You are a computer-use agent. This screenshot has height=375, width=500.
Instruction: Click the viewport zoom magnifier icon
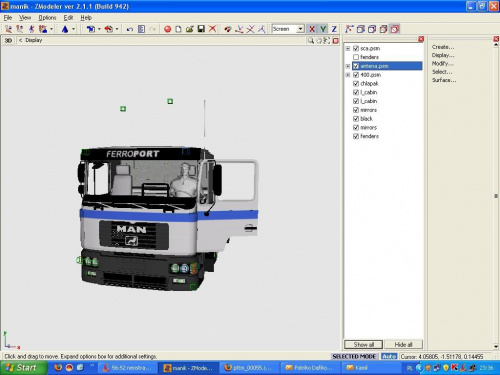click(311, 41)
